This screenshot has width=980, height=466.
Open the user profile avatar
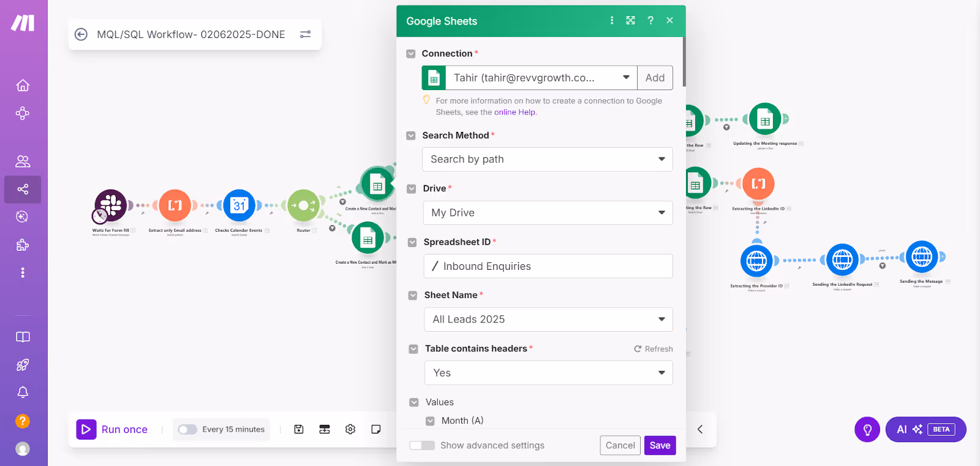[23, 449]
